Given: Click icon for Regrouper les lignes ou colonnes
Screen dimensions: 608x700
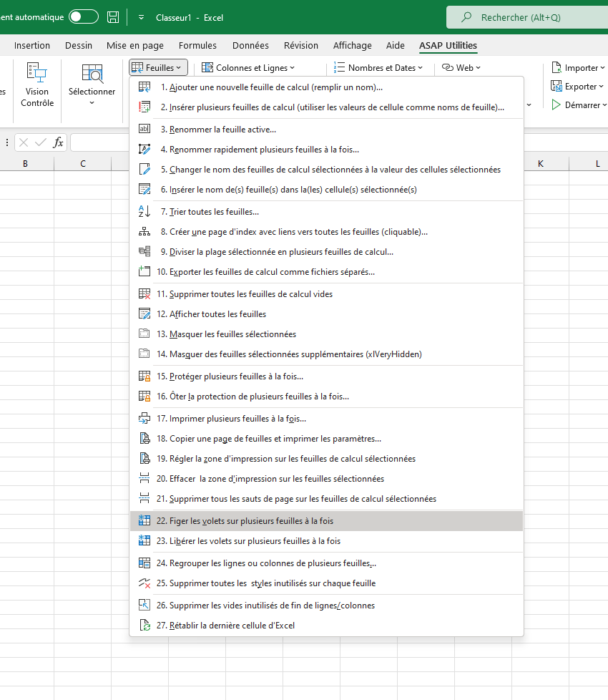Looking at the screenshot, I should (144, 563).
